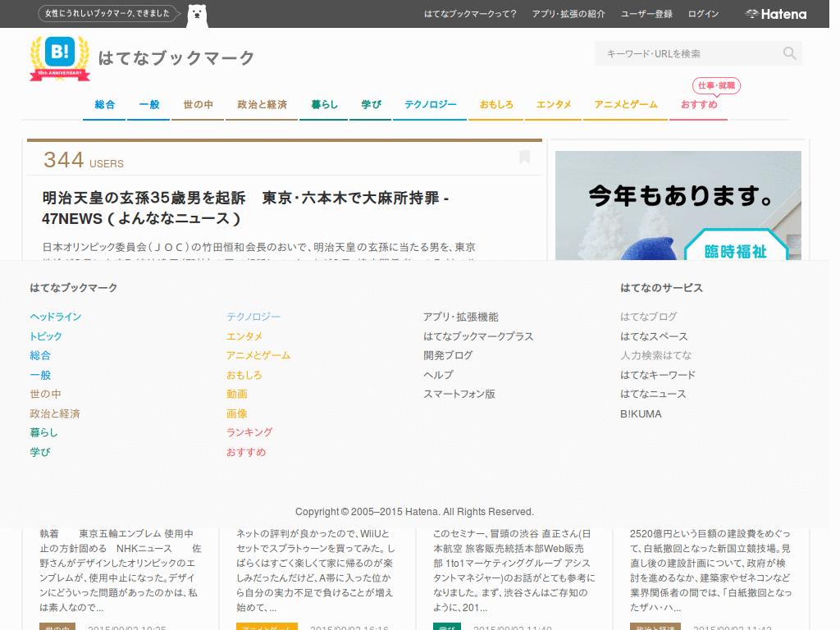Click おすすめ in the footer list
Viewport: 840px width, 630px height.
click(x=246, y=452)
